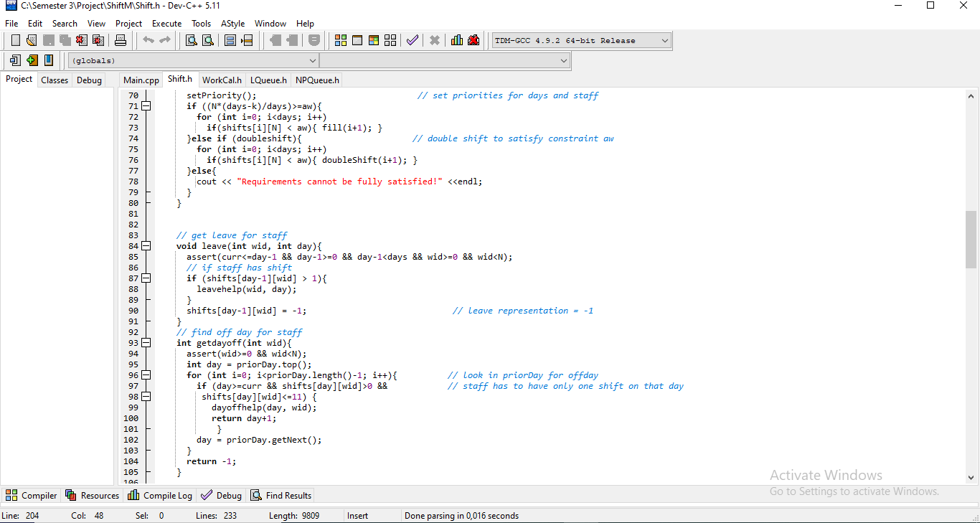This screenshot has width=980, height=523.
Task: Open the TDM-GCC 4.9.2 compiler dropdown
Action: click(x=582, y=41)
